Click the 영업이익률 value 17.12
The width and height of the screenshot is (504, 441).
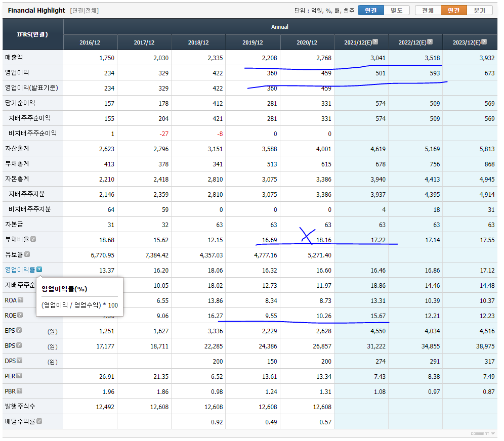487,271
